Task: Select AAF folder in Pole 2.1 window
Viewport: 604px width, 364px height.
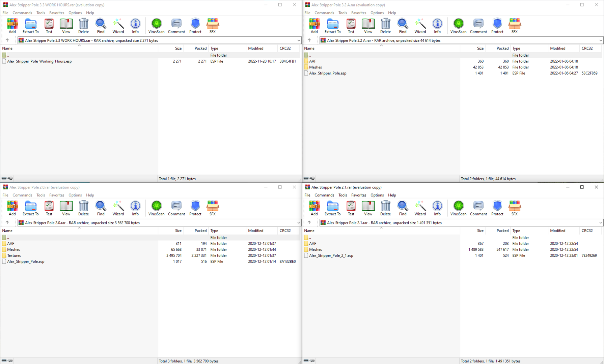Action: point(312,243)
